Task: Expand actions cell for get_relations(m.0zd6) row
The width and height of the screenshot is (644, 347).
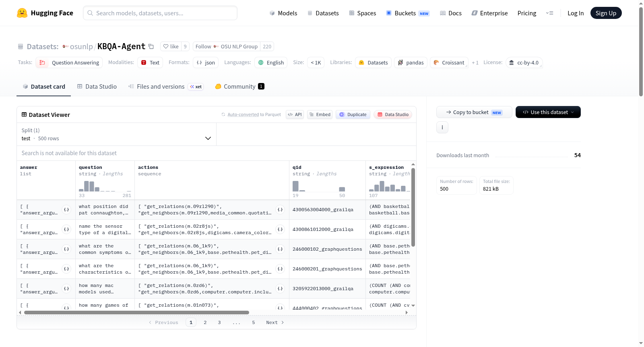Action: click(x=280, y=289)
